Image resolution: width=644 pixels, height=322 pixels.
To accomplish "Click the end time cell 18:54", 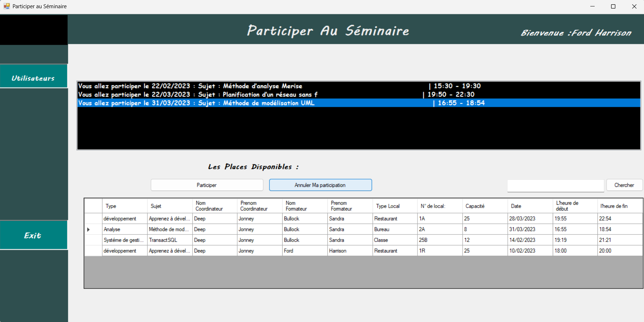I will click(x=620, y=229).
